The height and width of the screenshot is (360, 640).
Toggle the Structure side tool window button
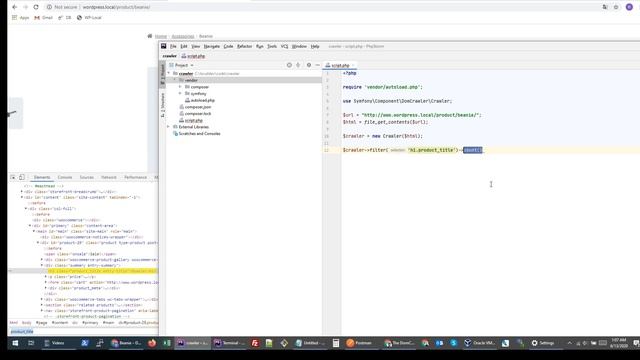(162, 105)
